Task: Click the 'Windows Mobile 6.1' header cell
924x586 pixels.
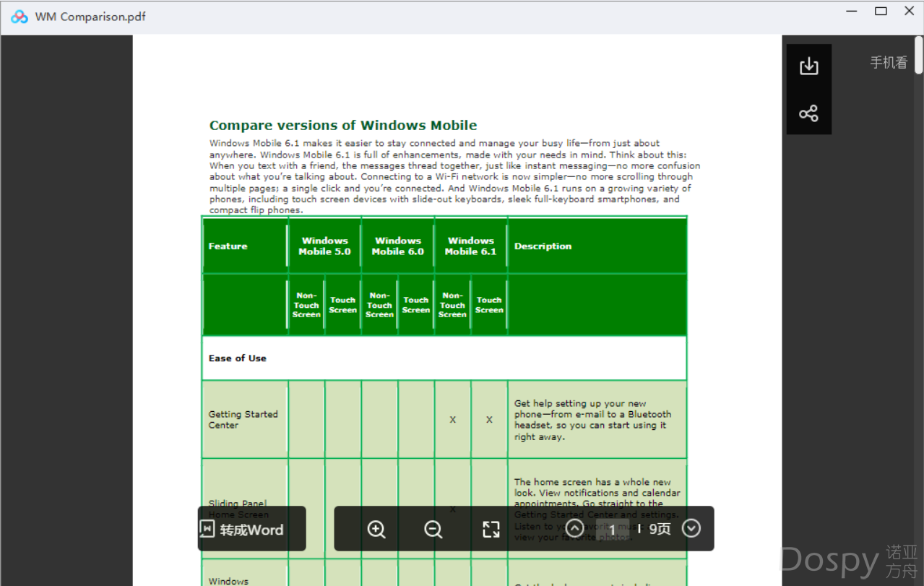Action: 471,246
